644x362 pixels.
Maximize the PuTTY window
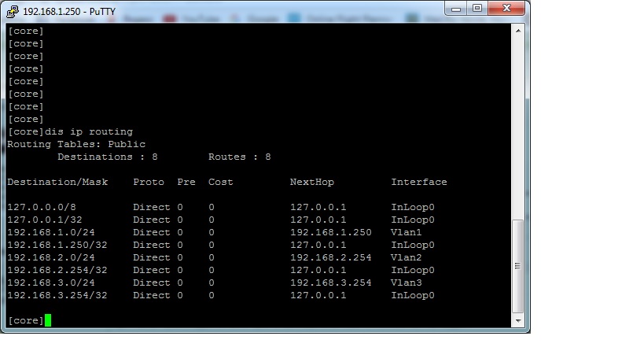point(477,8)
